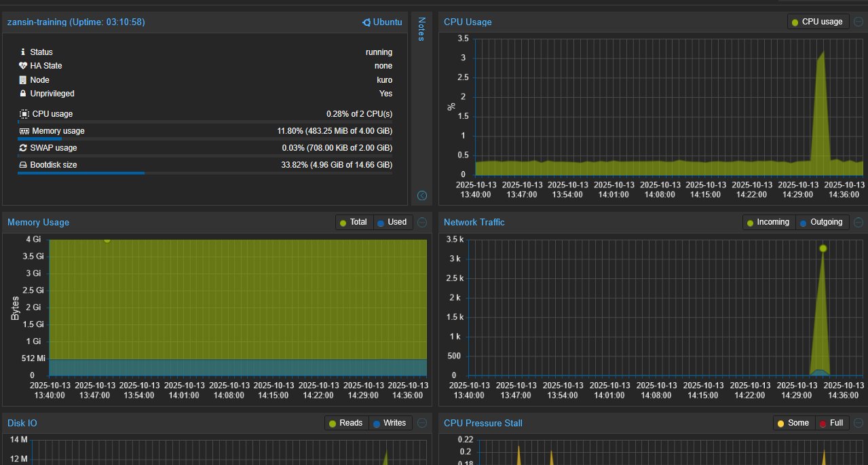Click the CPU Pressure Stall panel title
868x465 pixels.
(483, 424)
